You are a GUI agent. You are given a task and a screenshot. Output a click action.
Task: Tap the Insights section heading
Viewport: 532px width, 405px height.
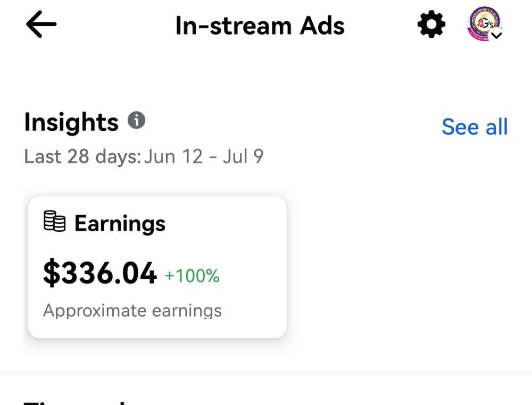click(71, 122)
